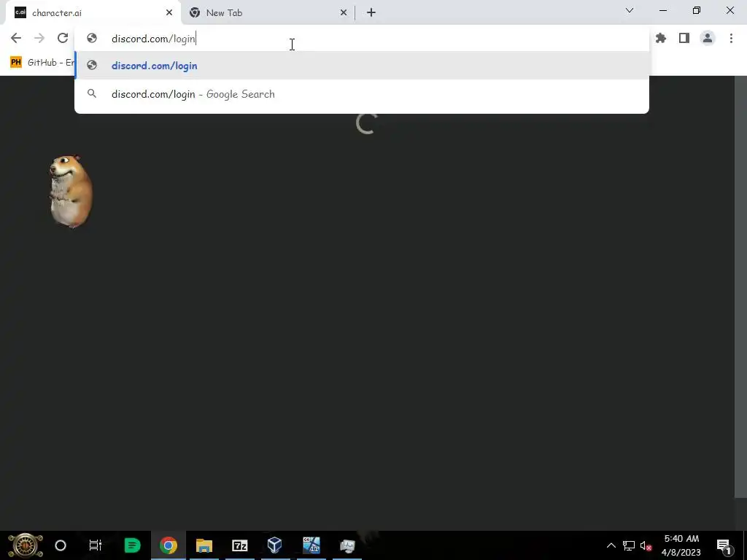The height and width of the screenshot is (560, 747).
Task: Click the network status tray icon
Action: (629, 545)
